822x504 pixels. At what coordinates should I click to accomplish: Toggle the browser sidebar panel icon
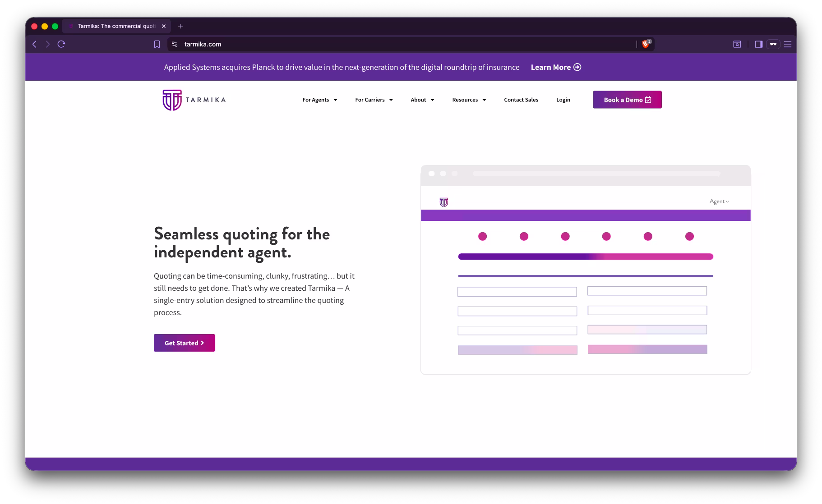(758, 44)
